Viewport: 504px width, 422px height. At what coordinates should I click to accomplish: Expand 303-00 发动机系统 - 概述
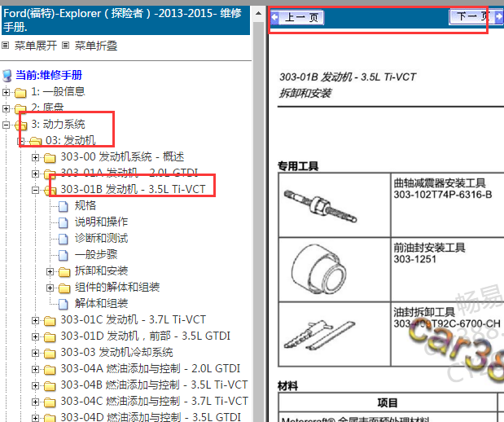click(x=35, y=157)
